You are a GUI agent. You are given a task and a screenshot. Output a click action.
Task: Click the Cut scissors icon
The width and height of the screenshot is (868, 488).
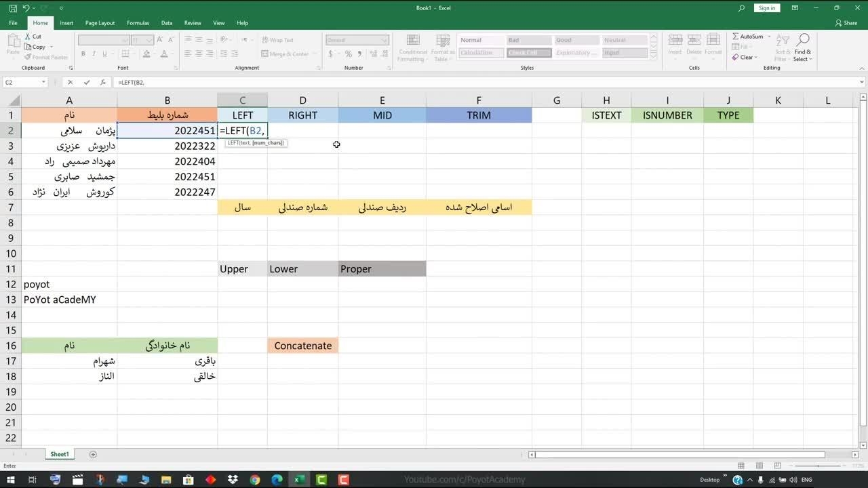pos(28,37)
